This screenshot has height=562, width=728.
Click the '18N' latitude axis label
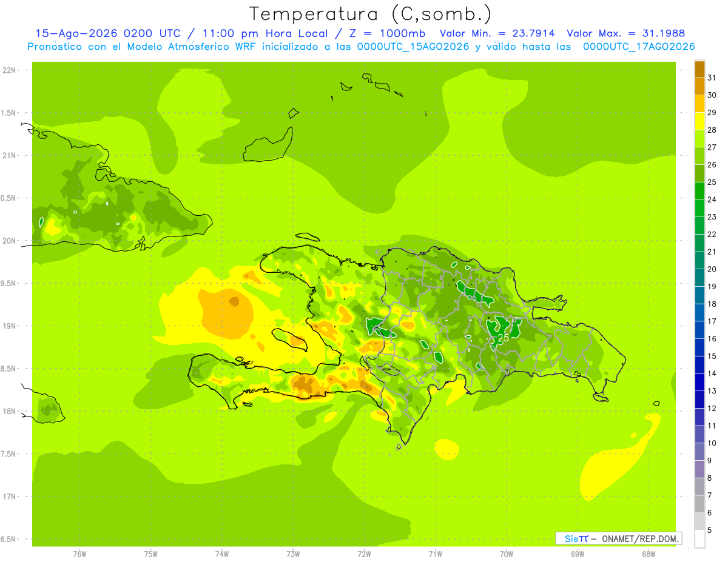coord(9,412)
